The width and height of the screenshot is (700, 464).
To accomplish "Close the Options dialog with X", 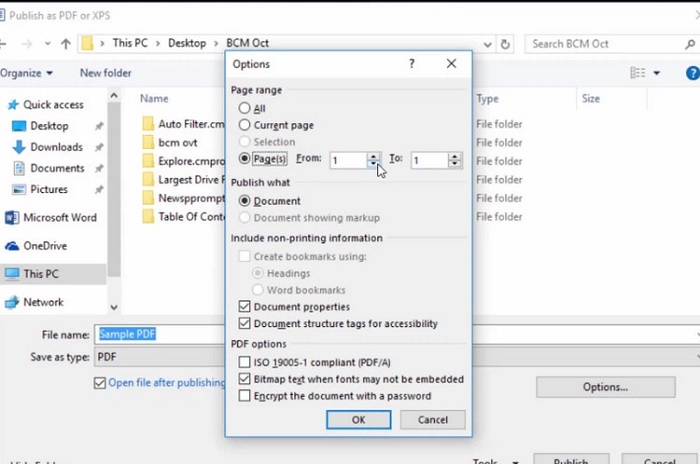I will (x=451, y=63).
